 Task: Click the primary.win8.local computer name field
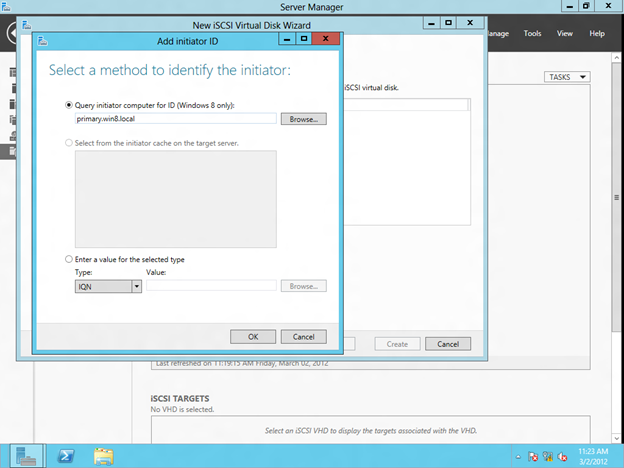[x=175, y=118]
